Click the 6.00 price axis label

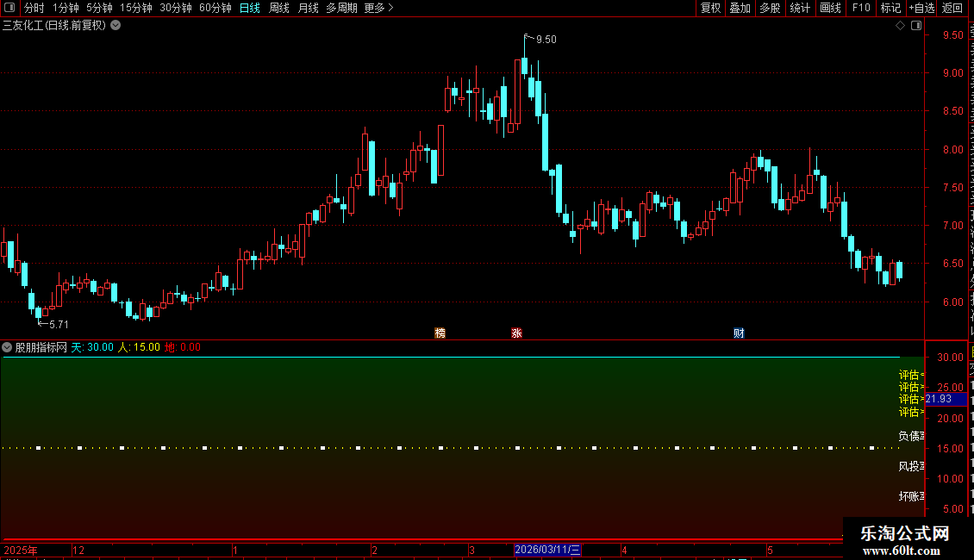[952, 302]
